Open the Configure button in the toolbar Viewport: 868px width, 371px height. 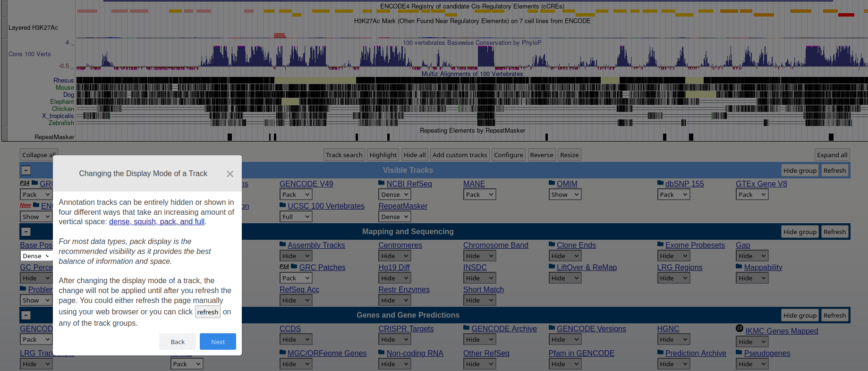[508, 155]
